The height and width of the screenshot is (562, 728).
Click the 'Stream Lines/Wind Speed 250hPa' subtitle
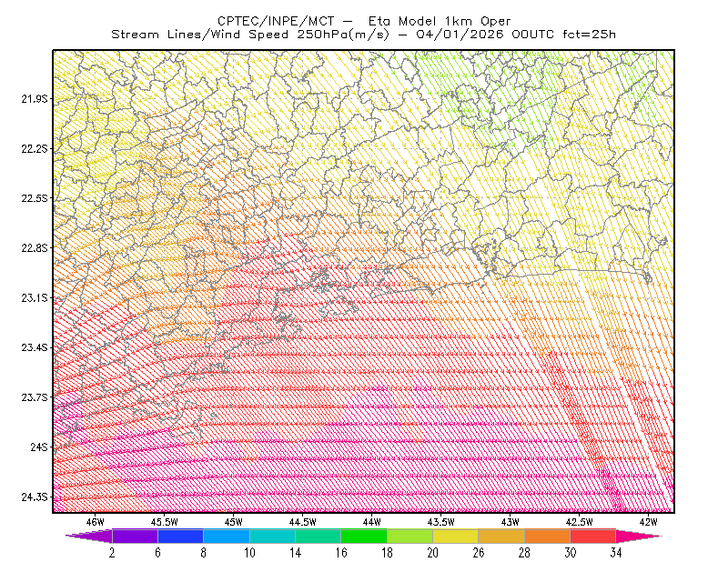point(249,35)
